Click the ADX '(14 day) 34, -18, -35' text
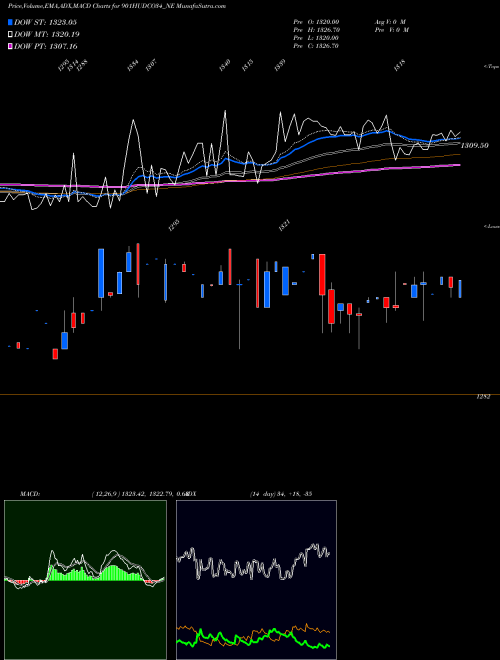The height and width of the screenshot is (660, 500). click(x=281, y=494)
